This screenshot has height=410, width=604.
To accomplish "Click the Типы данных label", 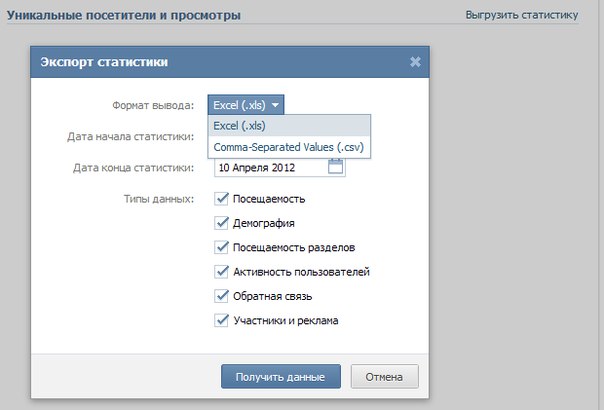I will coord(159,199).
